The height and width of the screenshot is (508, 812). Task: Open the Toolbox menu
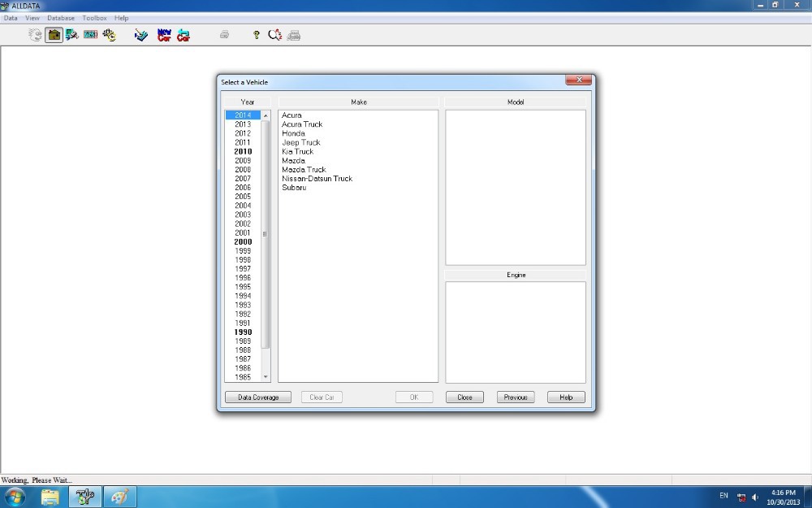tap(94, 18)
